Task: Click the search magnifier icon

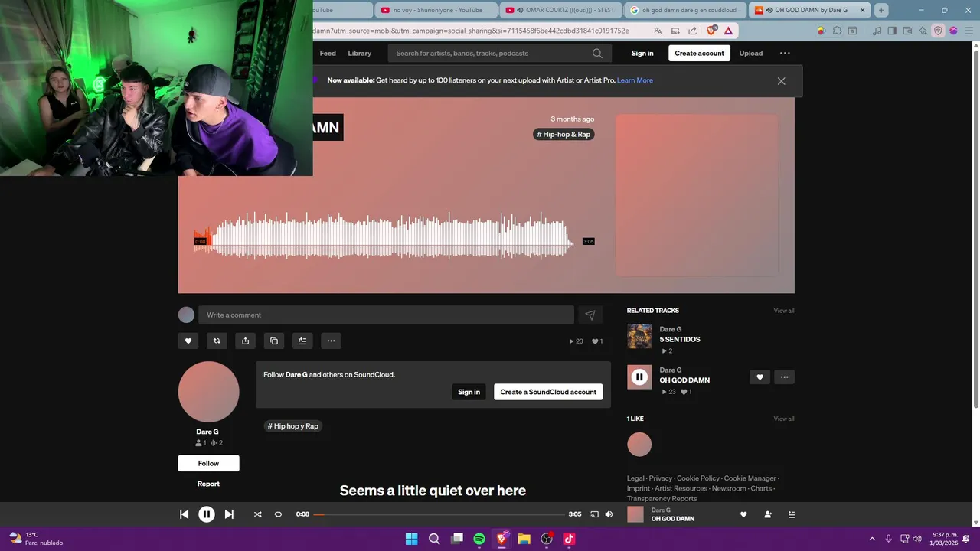Action: 597,53
